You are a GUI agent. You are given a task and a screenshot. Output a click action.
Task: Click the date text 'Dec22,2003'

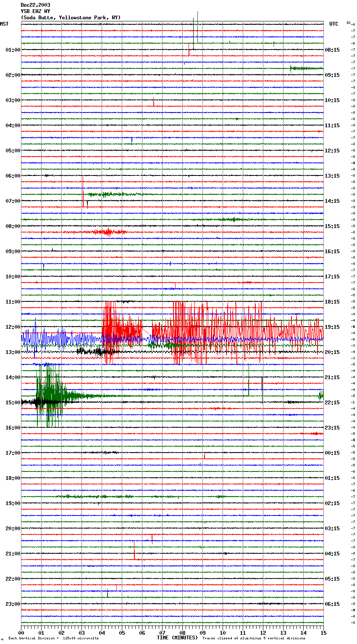coord(35,5)
